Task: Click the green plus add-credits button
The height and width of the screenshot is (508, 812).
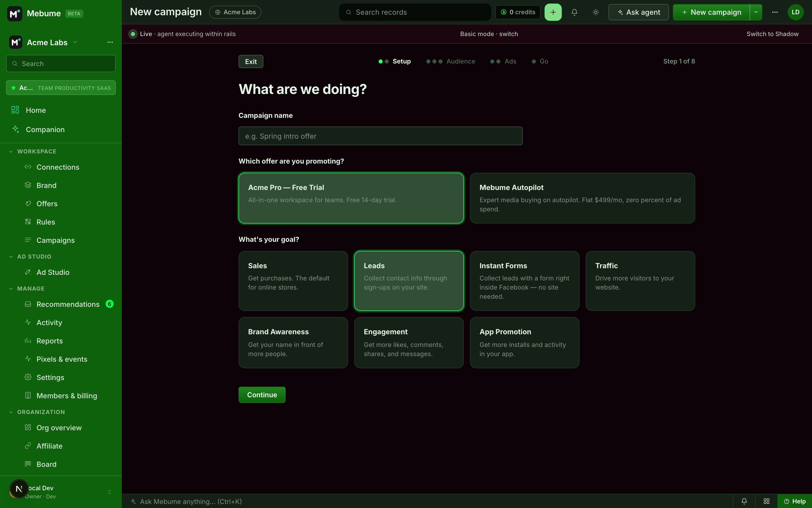Action: pyautogui.click(x=553, y=12)
